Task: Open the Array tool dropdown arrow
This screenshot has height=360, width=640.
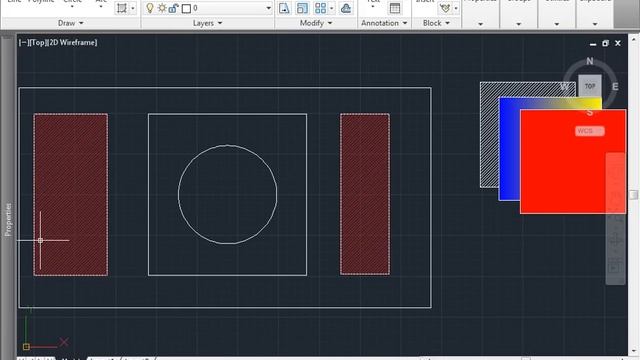Action: click(x=331, y=8)
